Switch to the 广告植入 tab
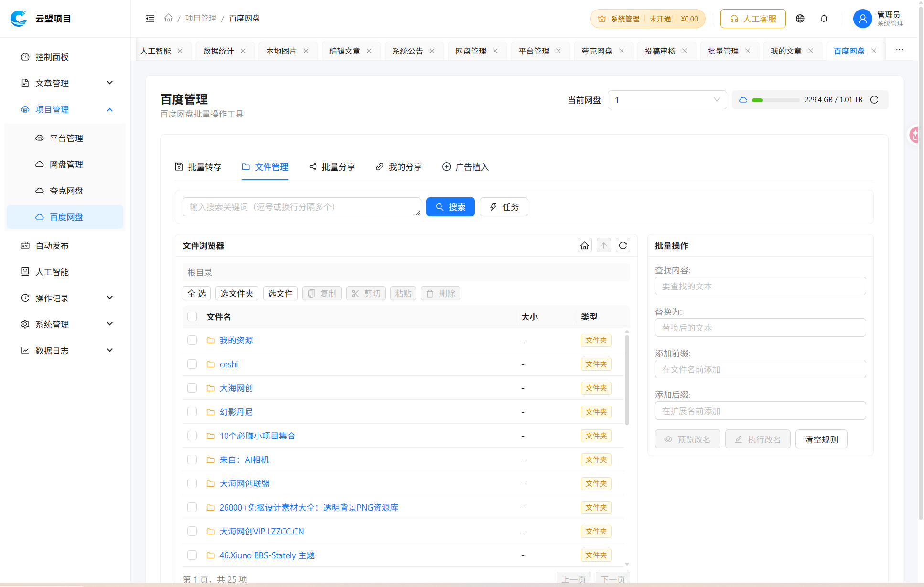Image resolution: width=924 pixels, height=587 pixels. pos(466,167)
